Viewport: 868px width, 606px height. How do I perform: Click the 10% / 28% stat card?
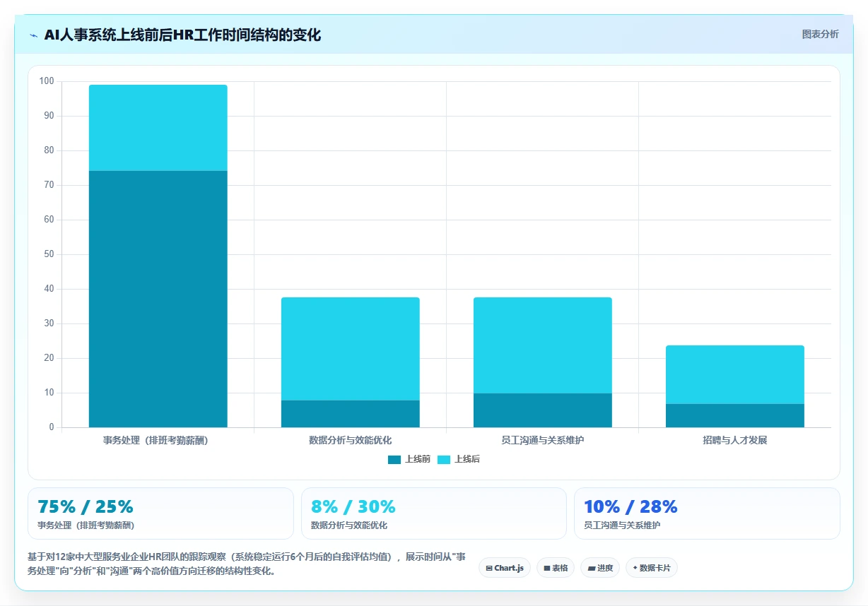point(707,513)
